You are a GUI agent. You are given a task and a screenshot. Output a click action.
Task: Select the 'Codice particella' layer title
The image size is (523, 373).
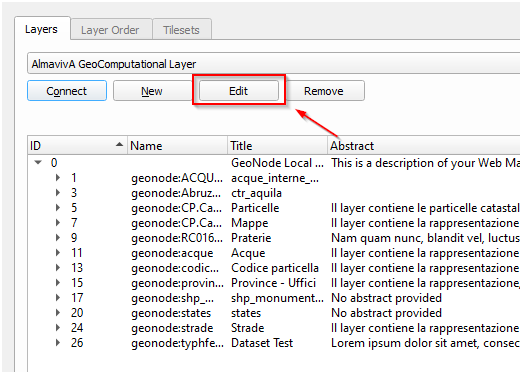pyautogui.click(x=275, y=268)
